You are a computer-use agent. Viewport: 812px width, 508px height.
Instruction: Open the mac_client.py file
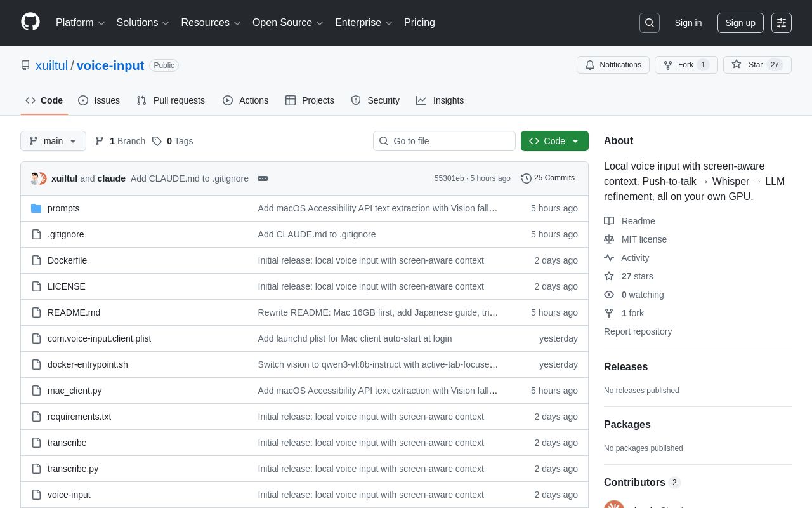[74, 391]
